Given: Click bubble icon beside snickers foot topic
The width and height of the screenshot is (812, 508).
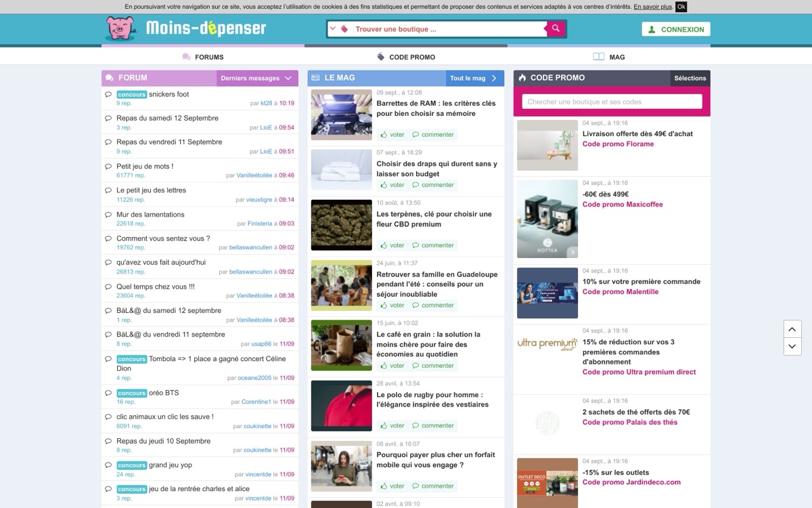Looking at the screenshot, I should click(x=108, y=95).
